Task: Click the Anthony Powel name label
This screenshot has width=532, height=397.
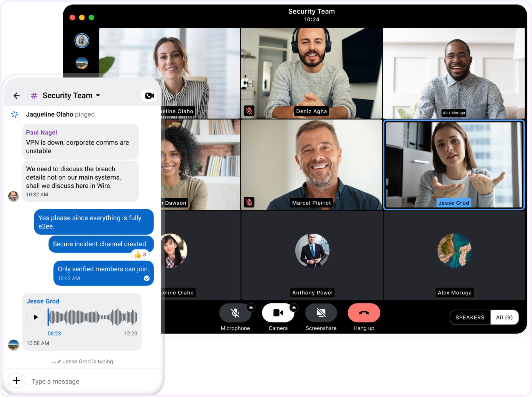Action: tap(312, 293)
